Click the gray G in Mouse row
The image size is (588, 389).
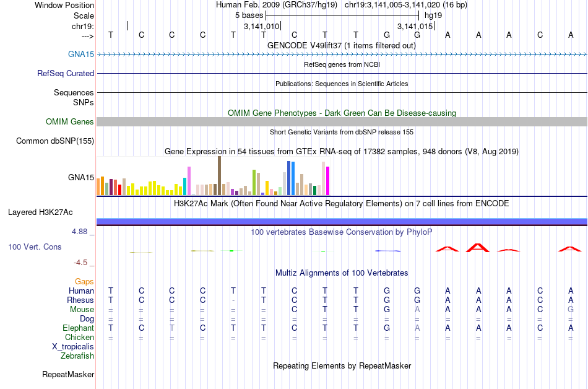pyautogui.click(x=571, y=310)
